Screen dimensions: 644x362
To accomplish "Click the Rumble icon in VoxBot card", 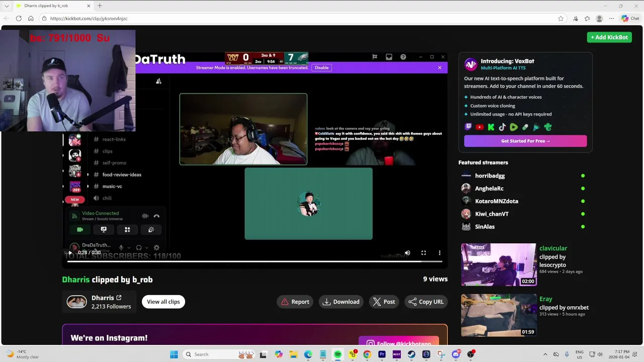I will [514, 127].
